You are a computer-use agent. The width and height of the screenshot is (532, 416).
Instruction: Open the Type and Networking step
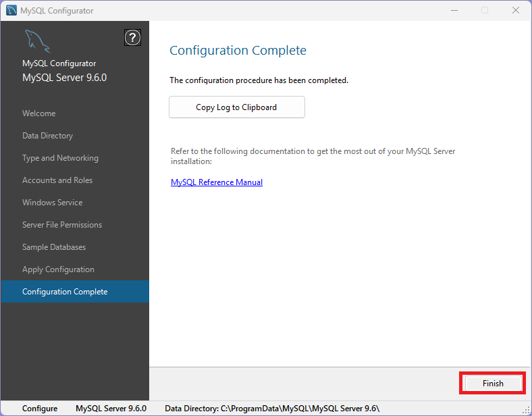(x=60, y=158)
